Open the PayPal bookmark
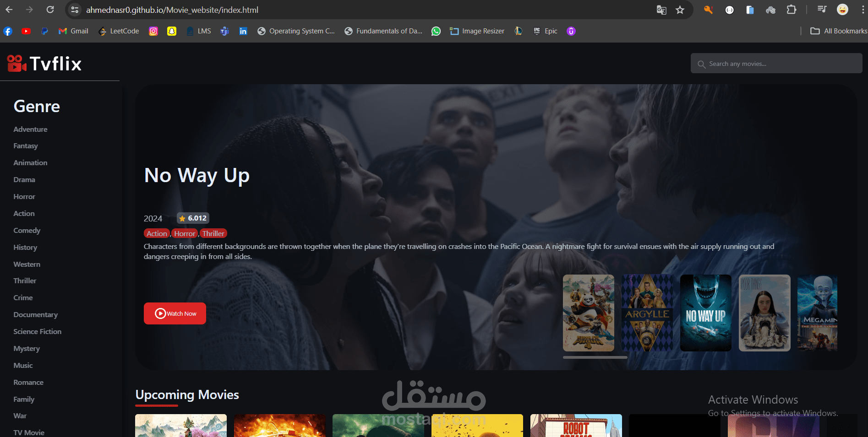 (x=44, y=31)
